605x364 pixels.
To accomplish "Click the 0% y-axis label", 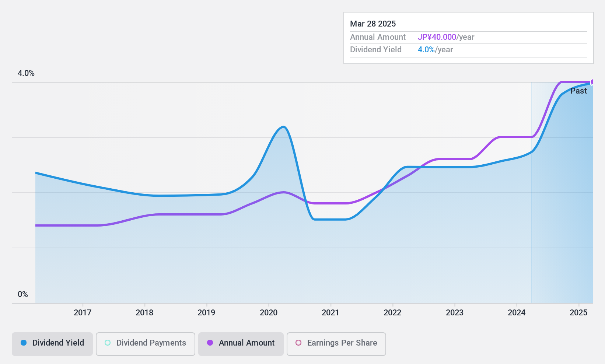I will 23,294.
